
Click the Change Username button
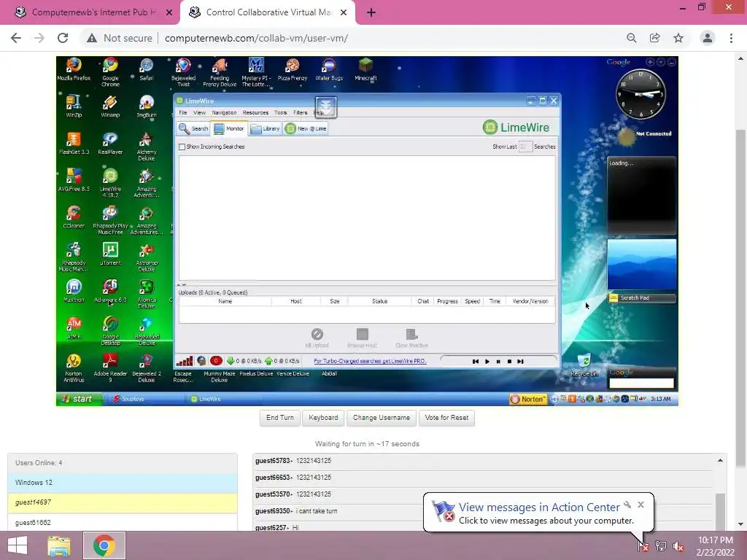click(381, 418)
